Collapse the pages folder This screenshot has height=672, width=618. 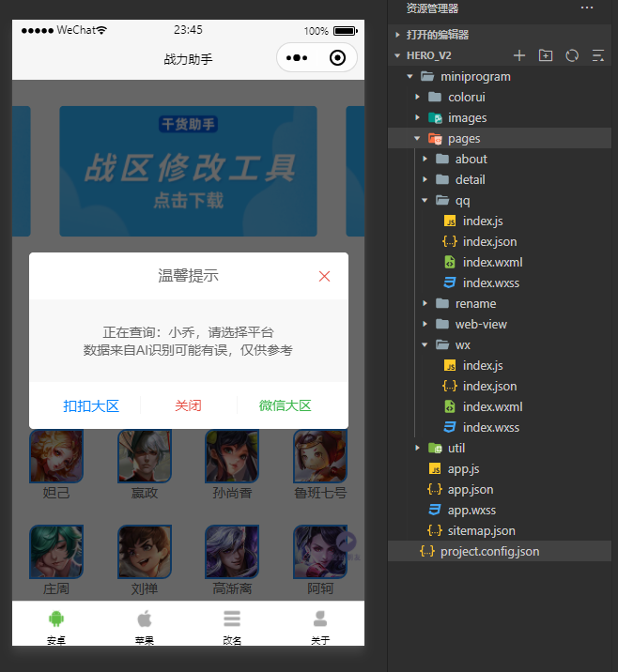(x=500, y=138)
